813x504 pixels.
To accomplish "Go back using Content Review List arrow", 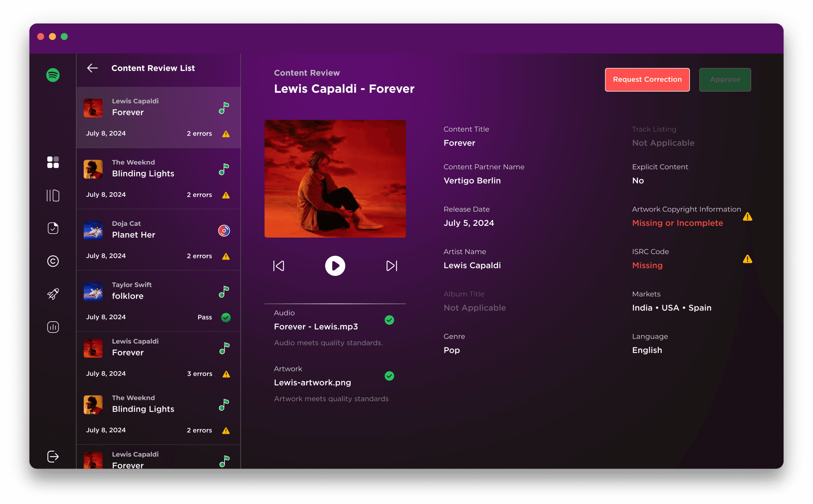I will (x=92, y=68).
